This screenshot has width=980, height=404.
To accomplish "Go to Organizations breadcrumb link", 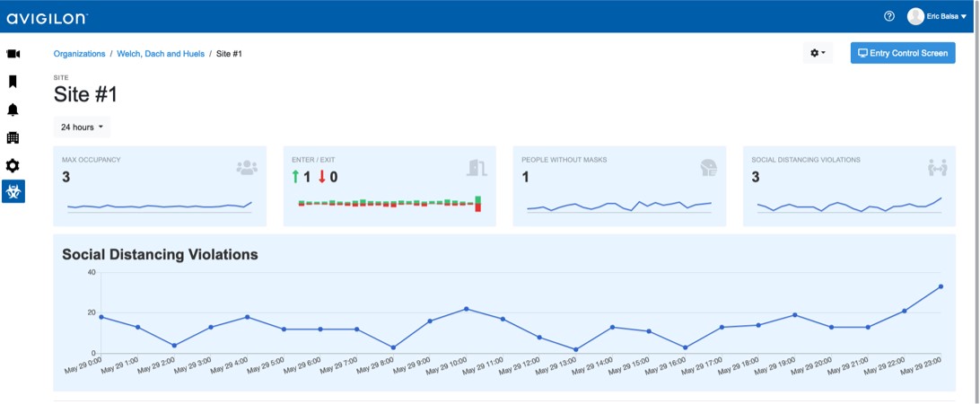I will 79,54.
